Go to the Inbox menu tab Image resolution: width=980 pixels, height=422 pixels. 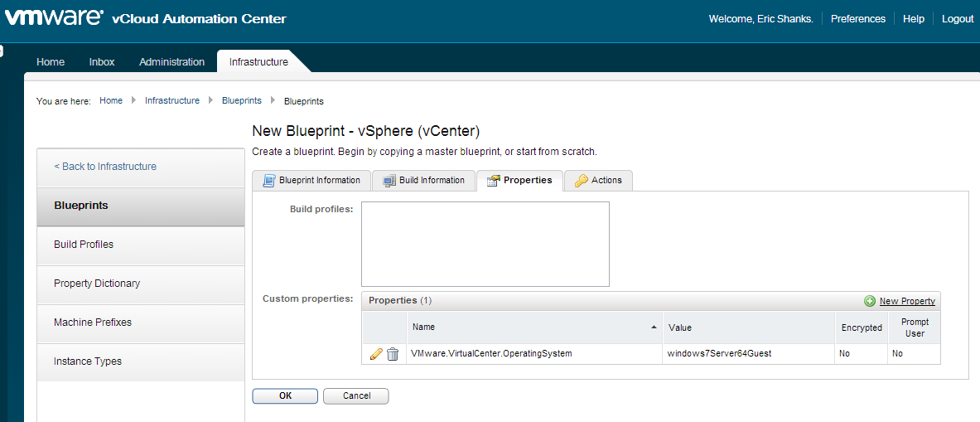pyautogui.click(x=102, y=62)
